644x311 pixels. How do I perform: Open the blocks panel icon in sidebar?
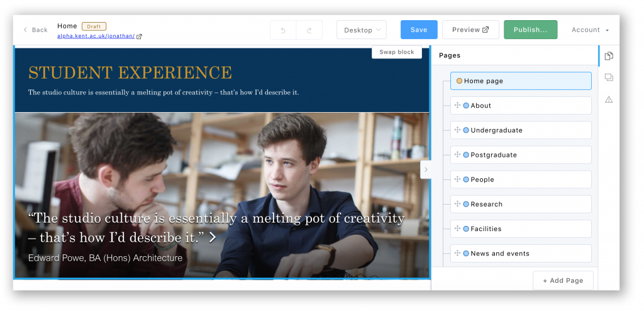(x=608, y=77)
